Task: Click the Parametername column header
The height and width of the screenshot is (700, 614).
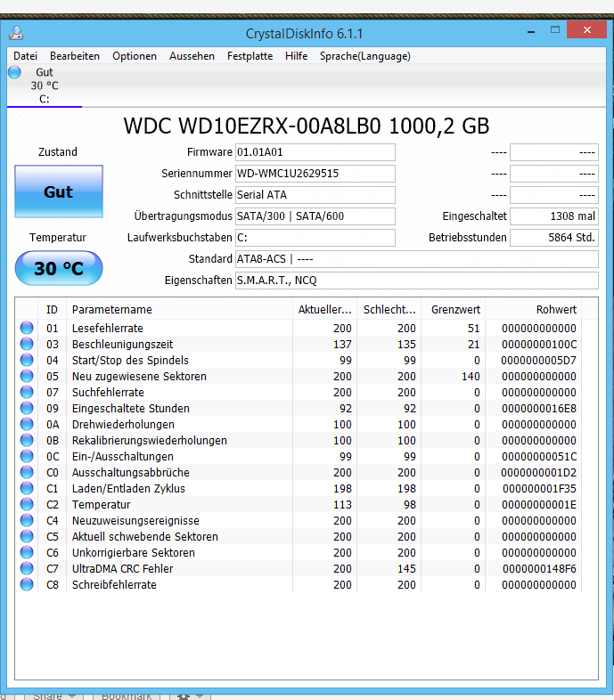Action: [x=179, y=309]
